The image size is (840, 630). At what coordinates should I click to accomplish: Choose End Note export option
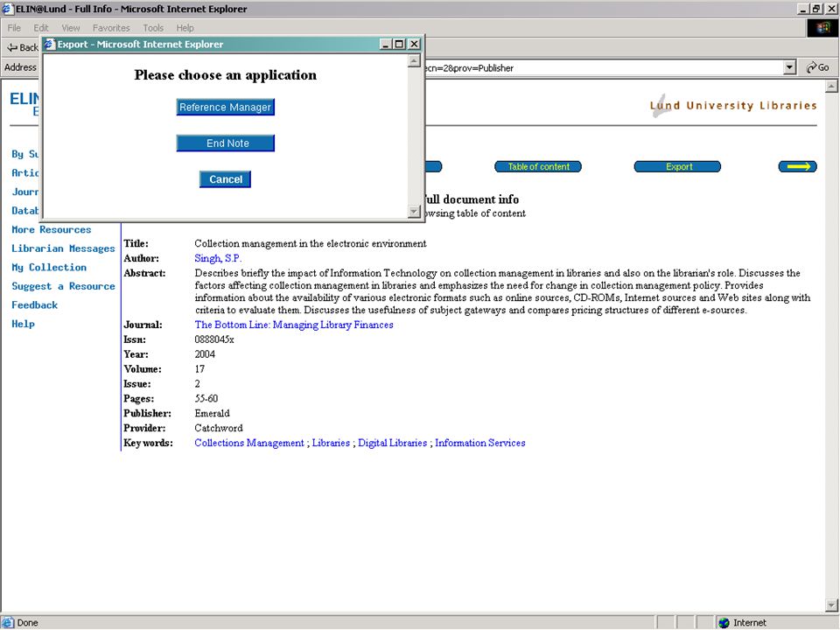(x=226, y=143)
